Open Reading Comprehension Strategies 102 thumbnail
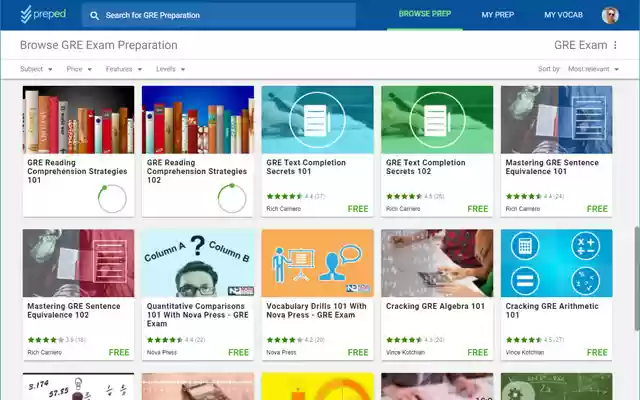The height and width of the screenshot is (400, 640). (198, 120)
